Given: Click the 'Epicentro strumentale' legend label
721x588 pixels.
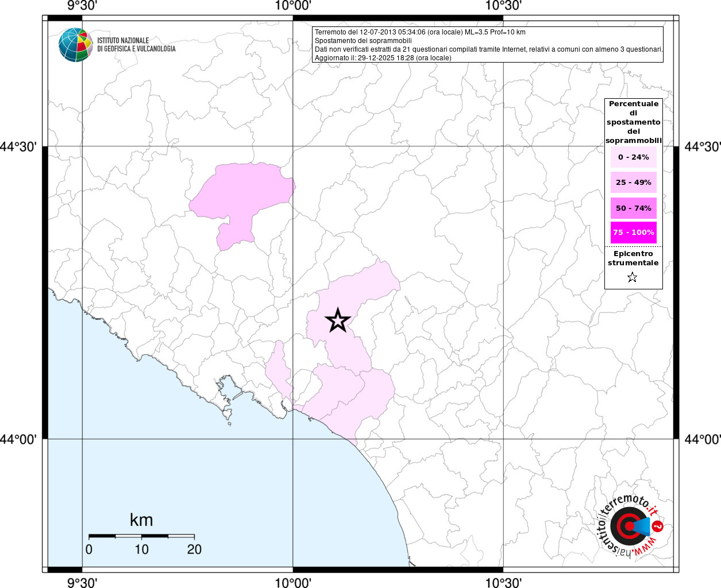Looking at the screenshot, I should point(633,258).
